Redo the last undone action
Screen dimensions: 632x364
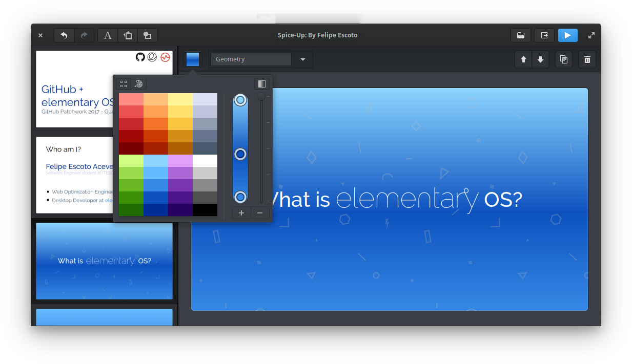(x=84, y=35)
